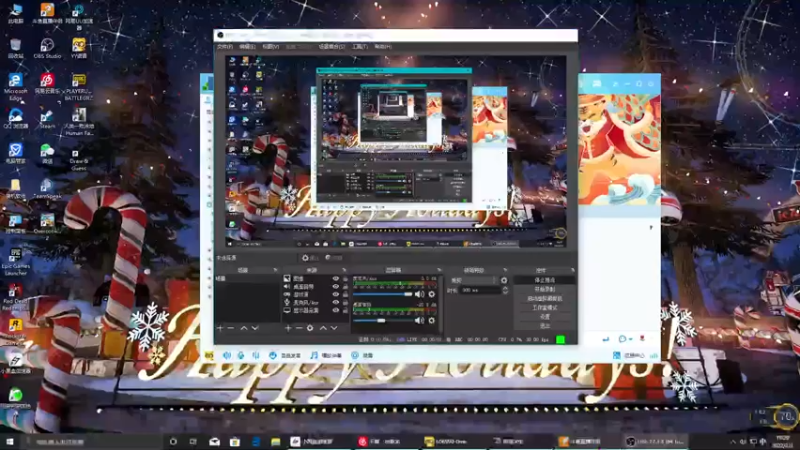Open the 文件(F) menu in OBS
800x450 pixels.
click(225, 46)
